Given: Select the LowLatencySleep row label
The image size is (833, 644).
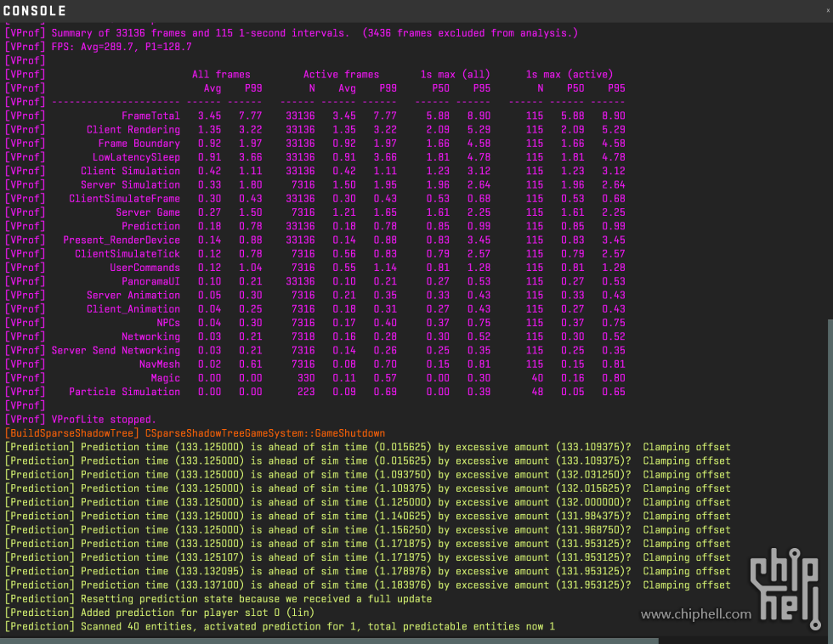Looking at the screenshot, I should click(x=136, y=157).
